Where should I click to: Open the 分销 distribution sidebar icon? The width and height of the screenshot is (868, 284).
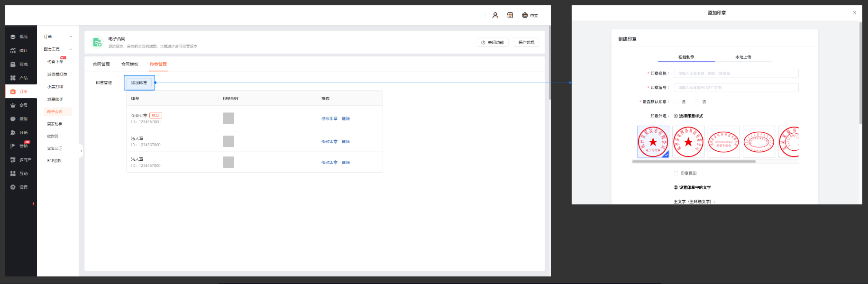(13, 133)
